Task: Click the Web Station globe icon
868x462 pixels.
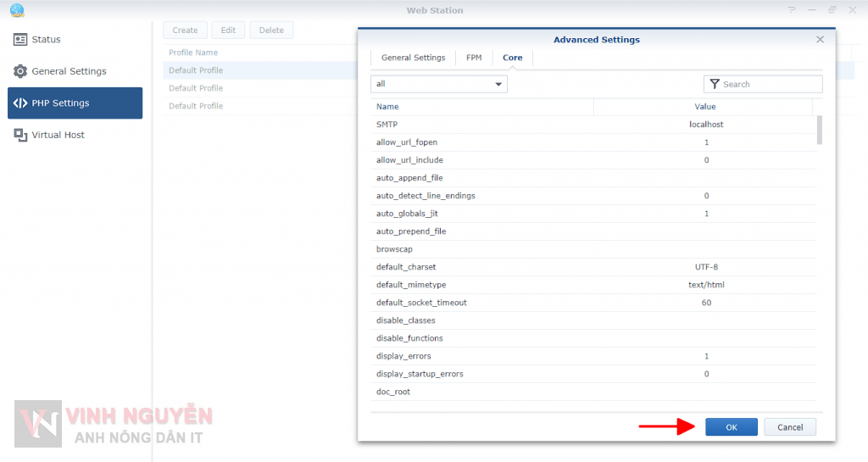Action: pyautogui.click(x=16, y=10)
